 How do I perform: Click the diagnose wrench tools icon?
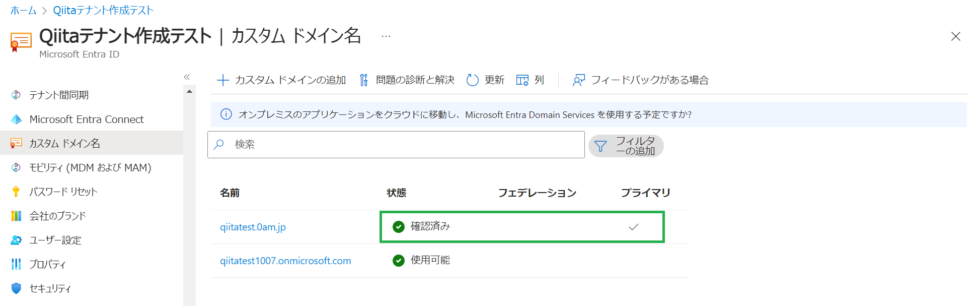(x=364, y=80)
